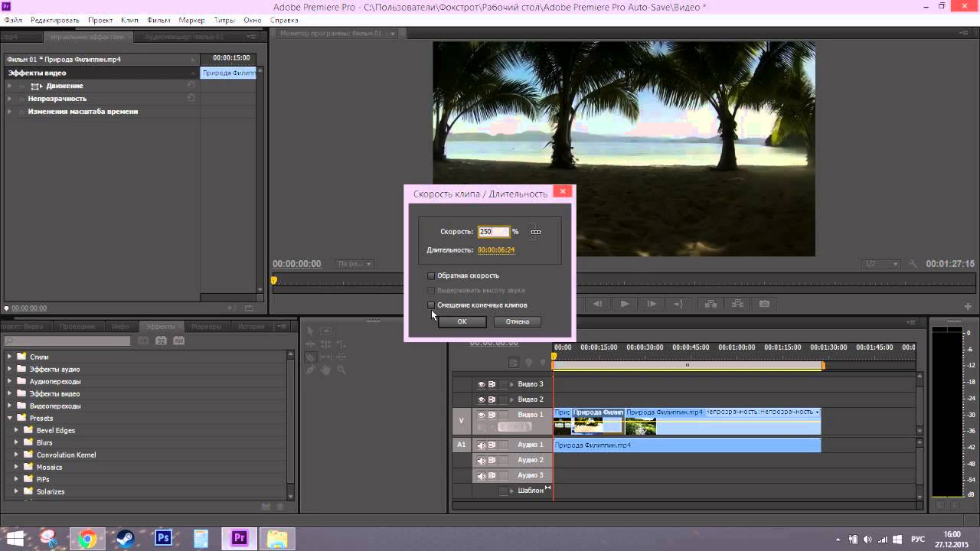Toggle visibility of Видео 2 track
980x551 pixels.
click(482, 399)
